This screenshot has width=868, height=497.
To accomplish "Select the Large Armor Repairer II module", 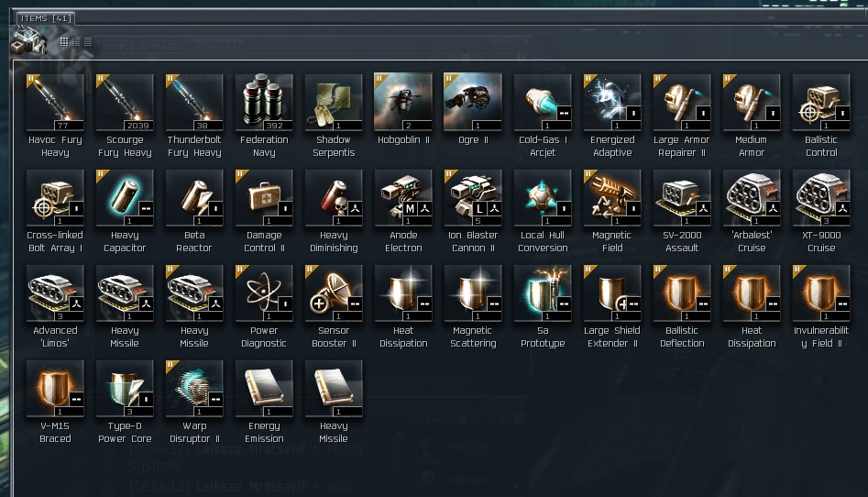I will [682, 103].
